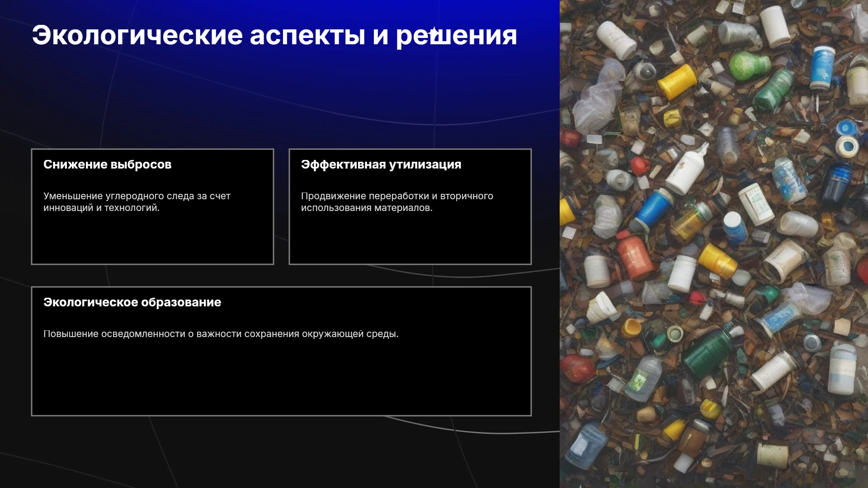Screen dimensions: 868x488
Task: Click the text "Продвижение переработки и вторичного использования"
Action: coord(397,202)
